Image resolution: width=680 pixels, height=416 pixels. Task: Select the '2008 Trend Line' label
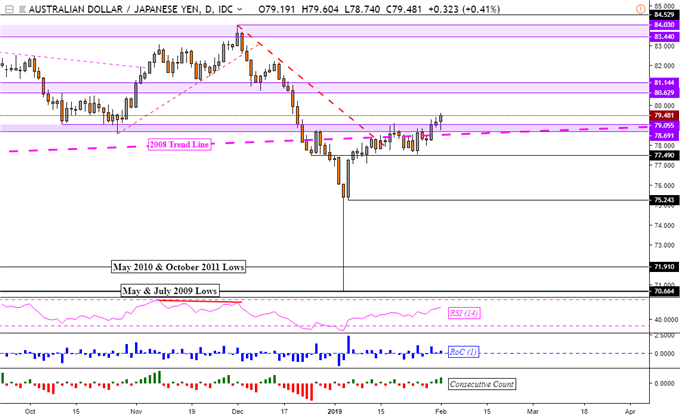[x=179, y=144]
